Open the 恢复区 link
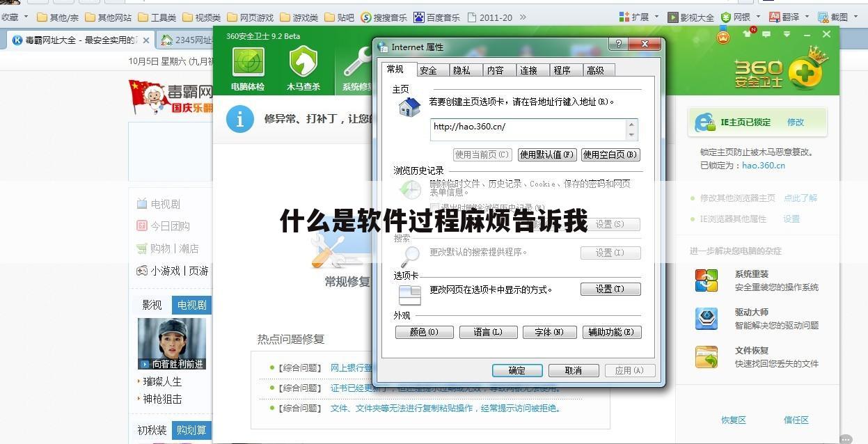868x444 pixels. coord(734,420)
